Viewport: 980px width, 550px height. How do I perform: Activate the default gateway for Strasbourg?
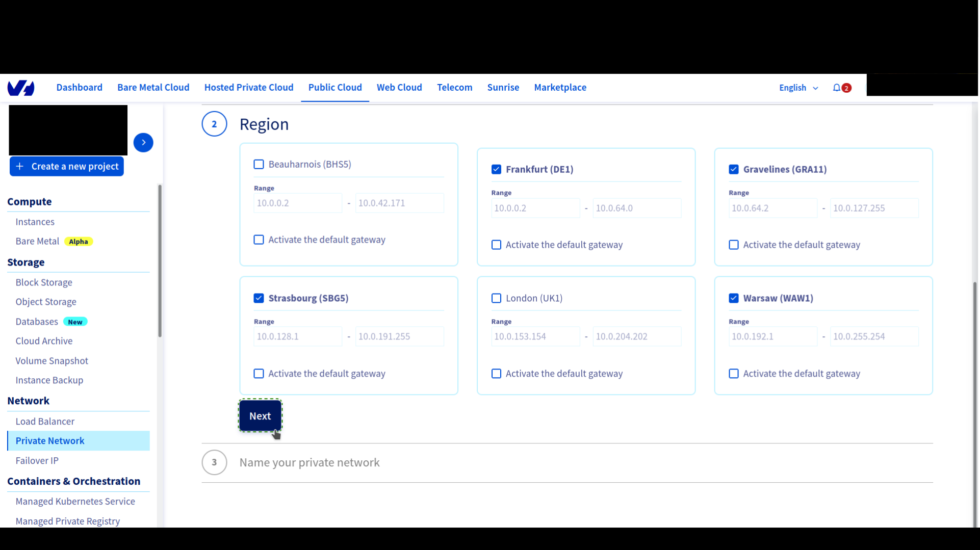click(259, 373)
